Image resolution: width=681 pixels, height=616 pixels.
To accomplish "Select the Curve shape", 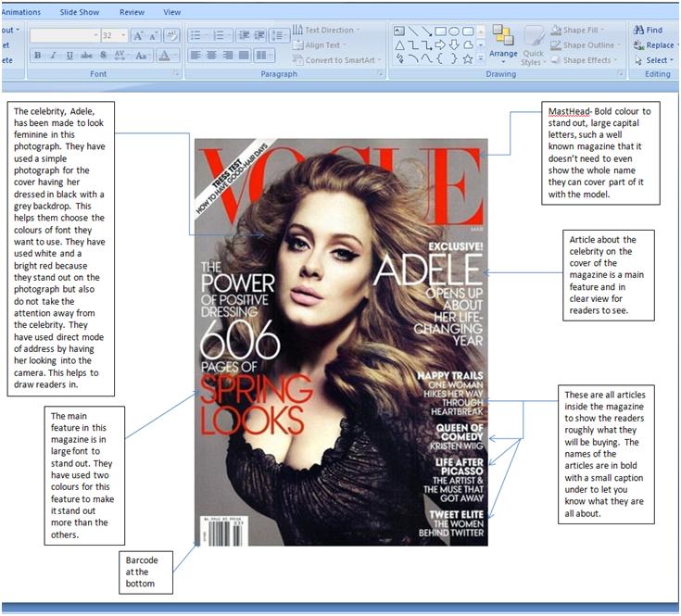I will point(427,58).
